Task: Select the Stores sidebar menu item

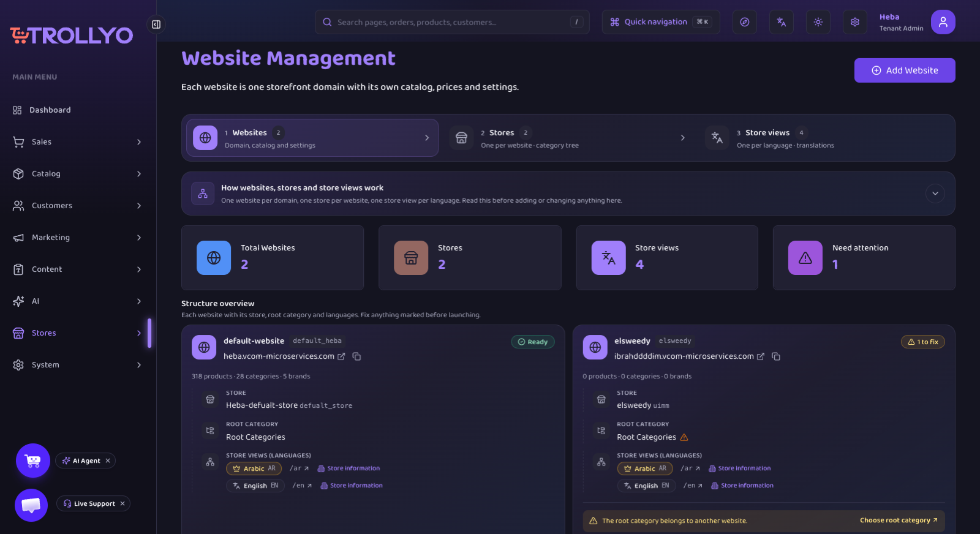Action: (78, 333)
